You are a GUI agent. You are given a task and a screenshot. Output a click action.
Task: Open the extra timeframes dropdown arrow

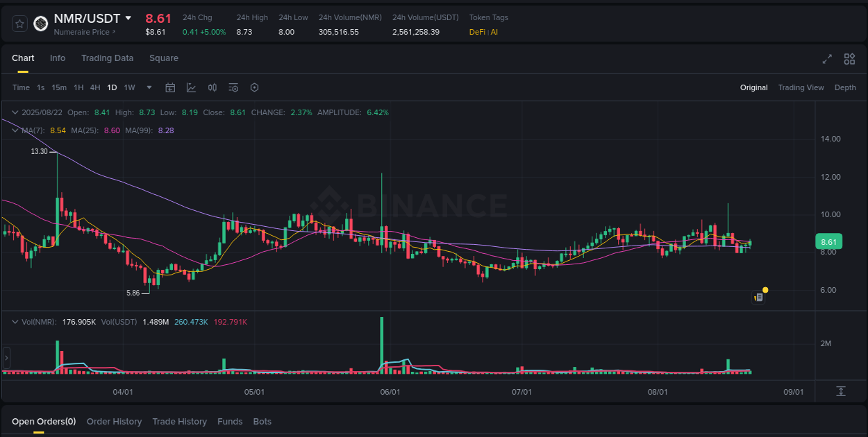[x=149, y=87]
